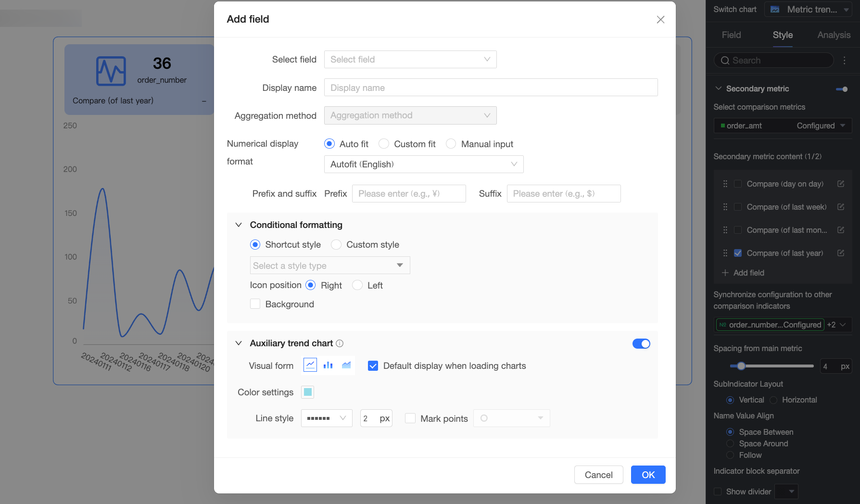Click edit icon for Compare (day on day)
This screenshot has width=860, height=504.
coord(841,184)
